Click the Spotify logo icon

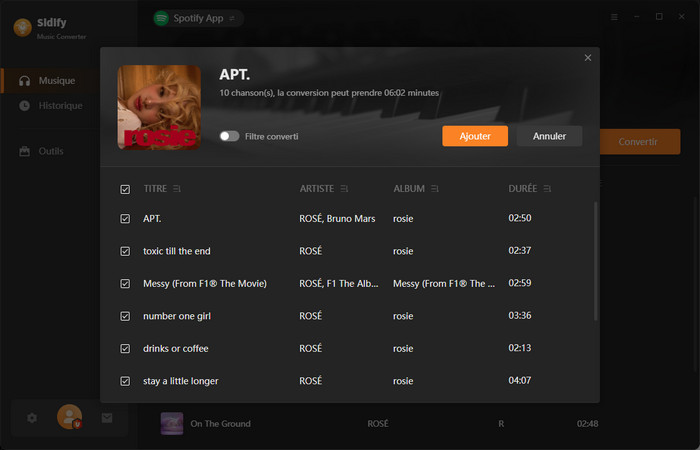(161, 18)
